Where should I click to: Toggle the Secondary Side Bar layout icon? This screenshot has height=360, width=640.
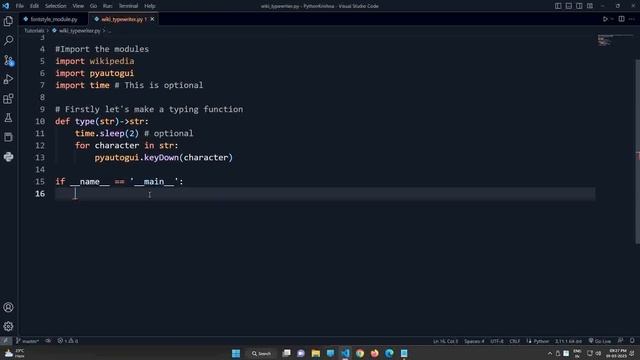579,6
